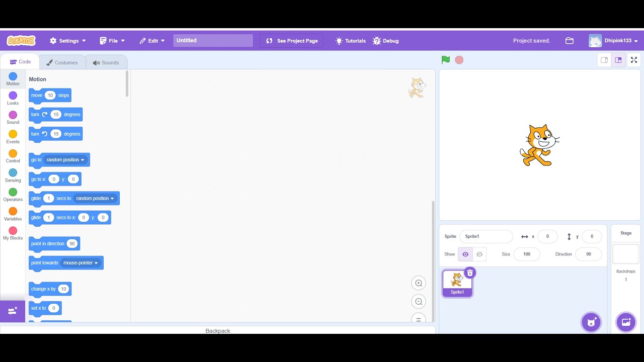
Task: Click the block palette scrollbar
Action: [x=127, y=84]
